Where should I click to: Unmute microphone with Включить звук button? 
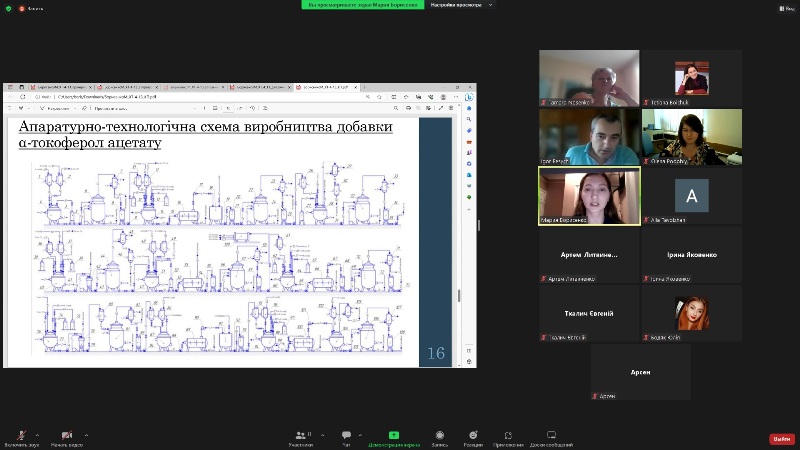click(21, 438)
